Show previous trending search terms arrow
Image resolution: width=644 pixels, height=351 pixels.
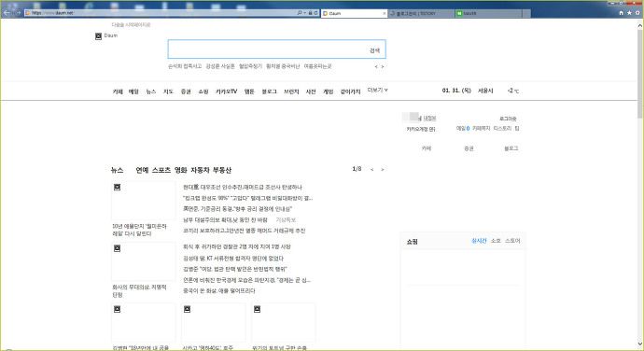pyautogui.click(x=376, y=66)
